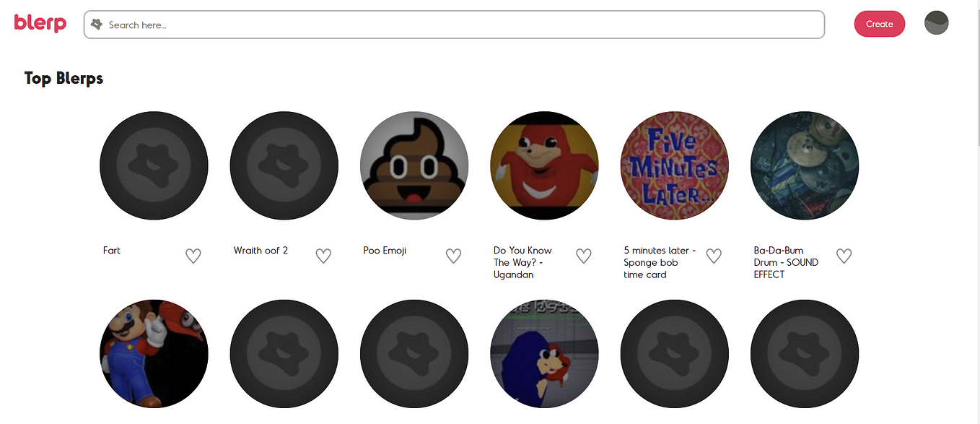Screen dimensions: 980x424
Task: Play the Wraith oof 2 blerp
Action: point(284,165)
